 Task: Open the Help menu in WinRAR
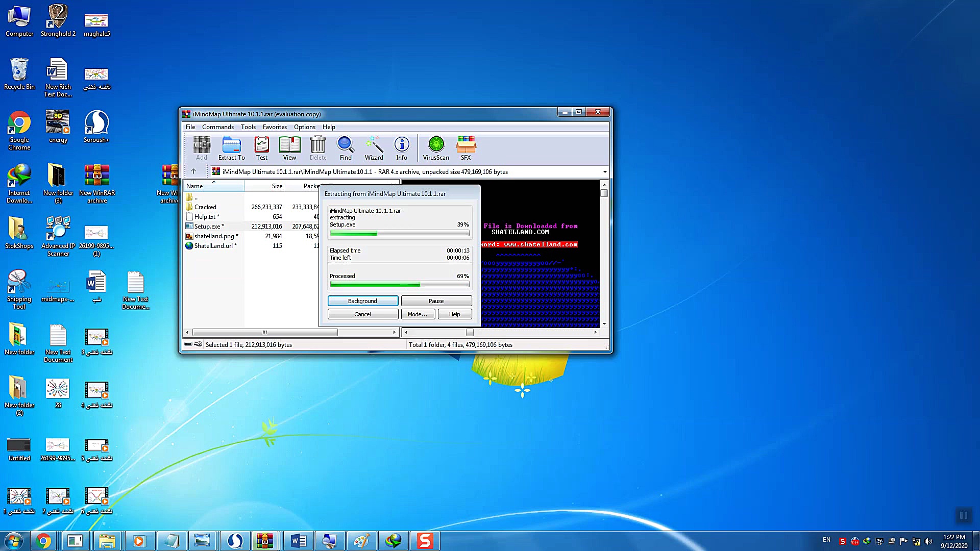point(329,127)
